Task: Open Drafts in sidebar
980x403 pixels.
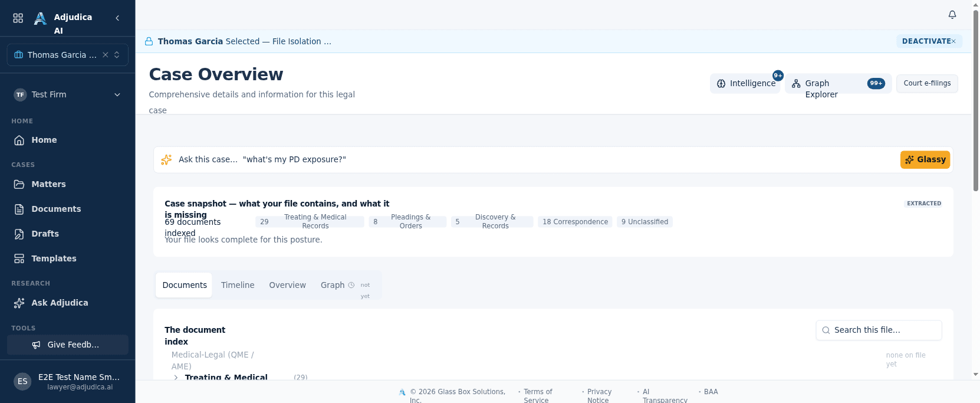Action: click(x=68, y=234)
